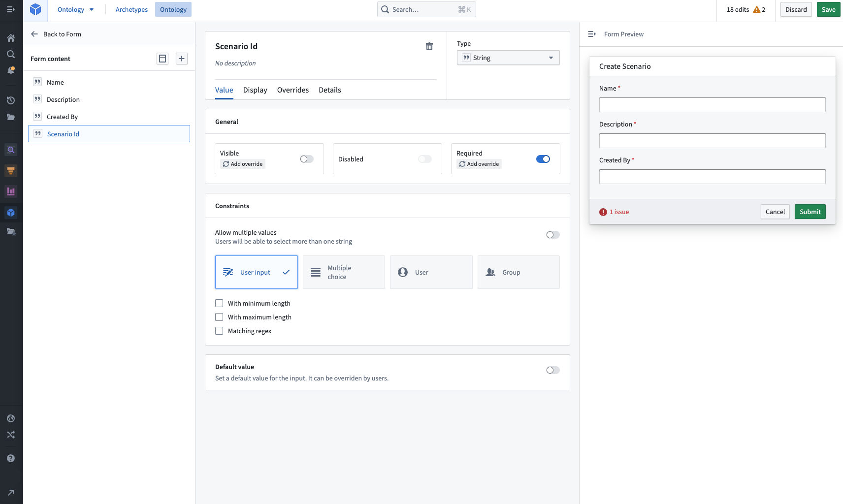The width and height of the screenshot is (843, 504).
Task: Enable the Default value switch
Action: click(553, 370)
